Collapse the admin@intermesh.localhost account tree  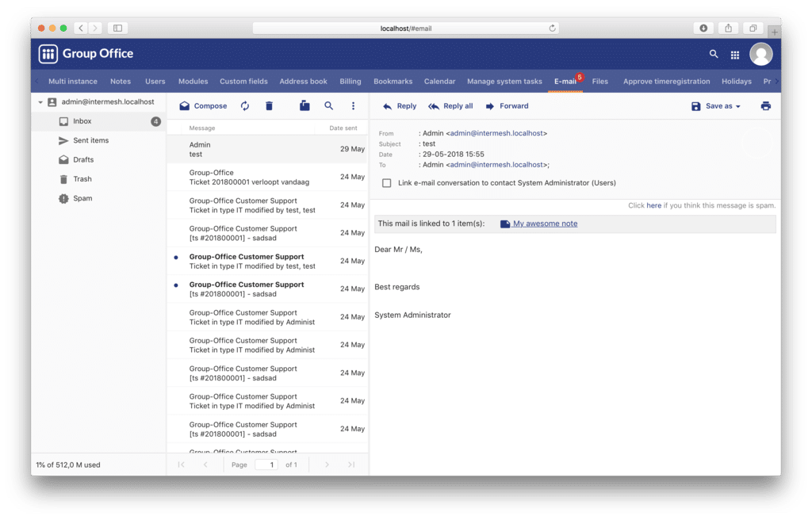pyautogui.click(x=40, y=102)
